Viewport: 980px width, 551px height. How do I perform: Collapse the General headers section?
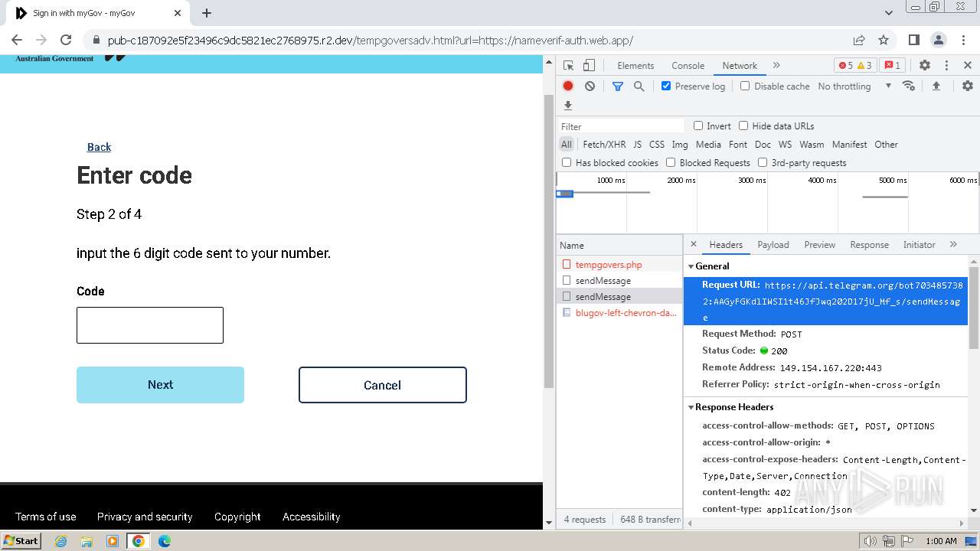[x=691, y=266]
